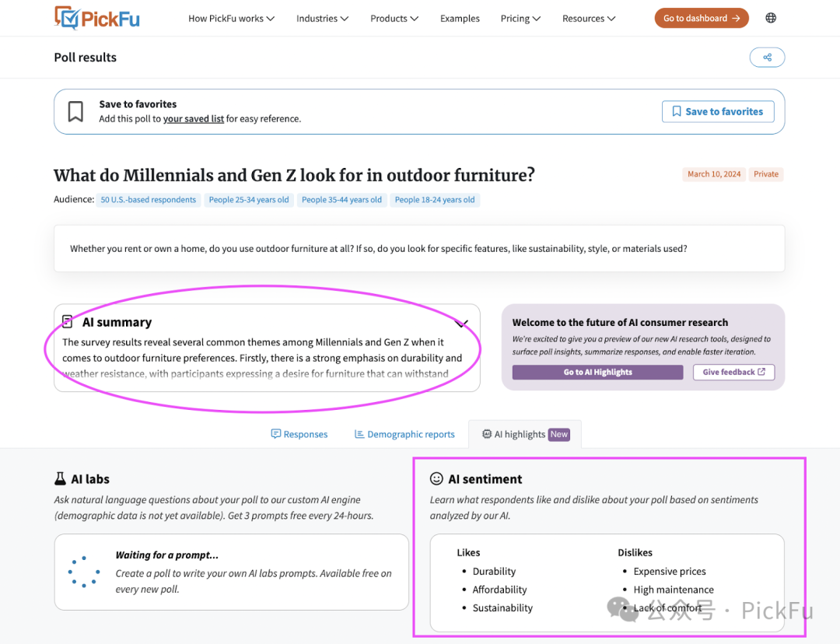
Task: Open the your saved list link
Action: click(x=194, y=119)
